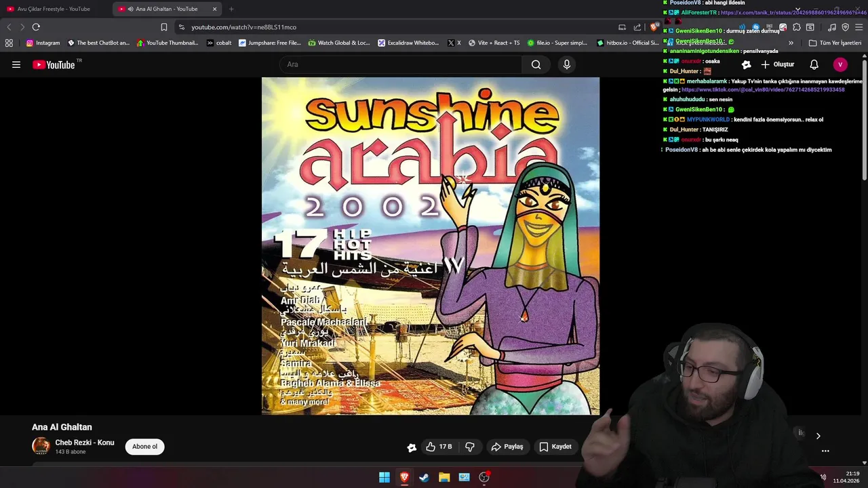This screenshot has width=868, height=488.
Task: Open File Explorer from the taskbar
Action: [444, 477]
